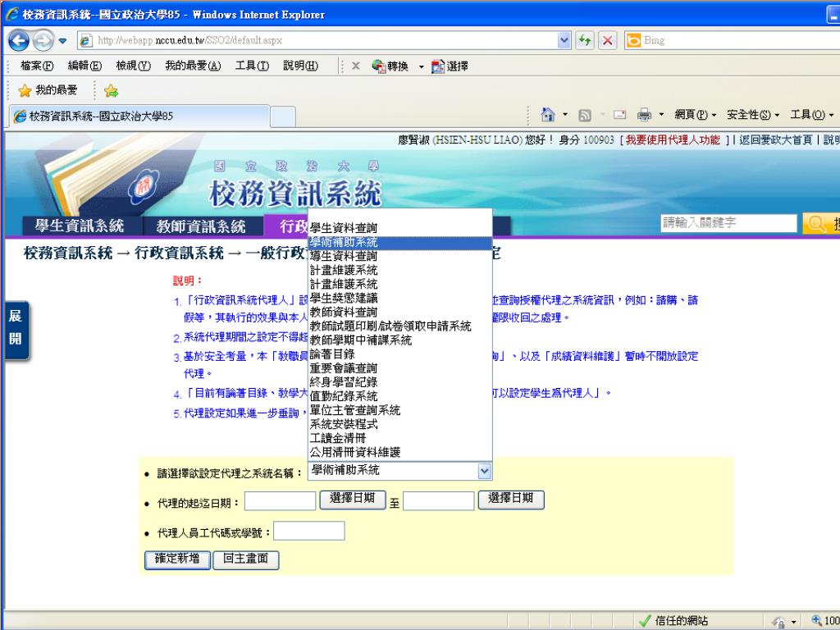840x630 pixels.
Task: Choose 教師學期中補課系統 option
Action: 399,340
